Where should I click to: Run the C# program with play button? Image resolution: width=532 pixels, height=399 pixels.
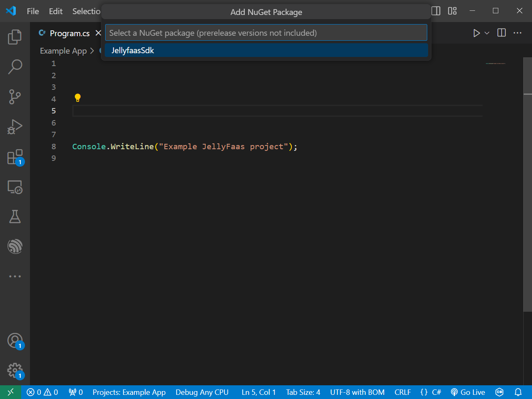(x=476, y=33)
